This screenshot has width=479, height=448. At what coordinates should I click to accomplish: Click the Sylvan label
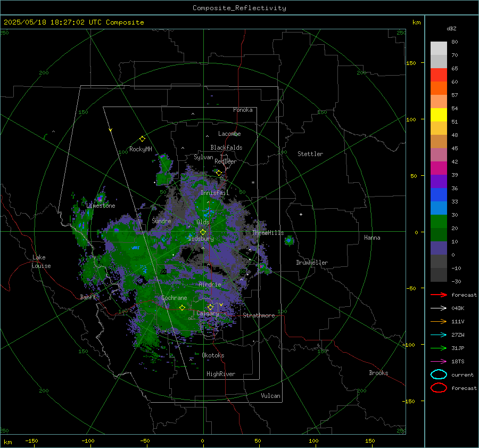tap(203, 157)
